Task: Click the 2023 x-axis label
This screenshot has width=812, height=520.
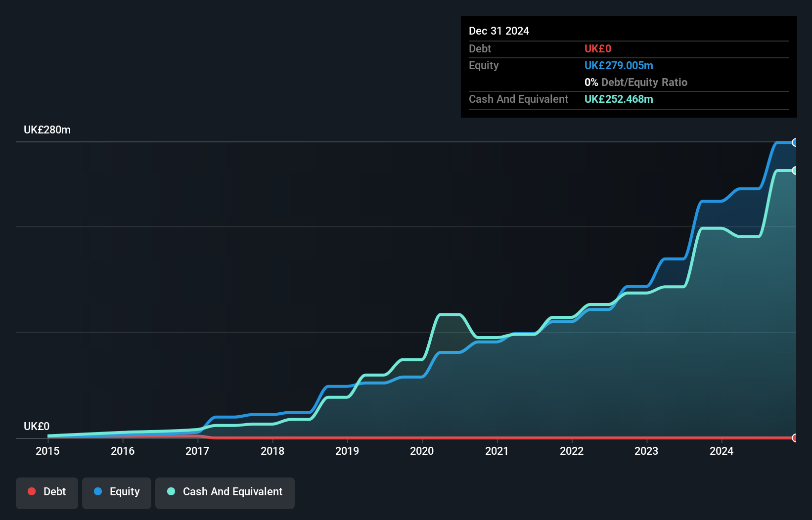Action: tap(646, 451)
